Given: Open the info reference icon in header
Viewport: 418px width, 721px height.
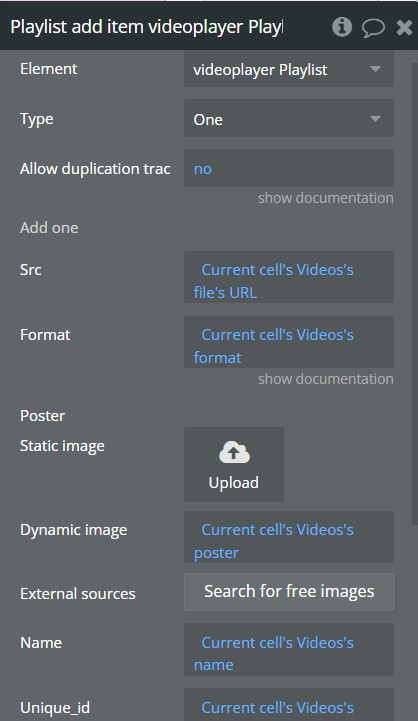Looking at the screenshot, I should tap(342, 27).
